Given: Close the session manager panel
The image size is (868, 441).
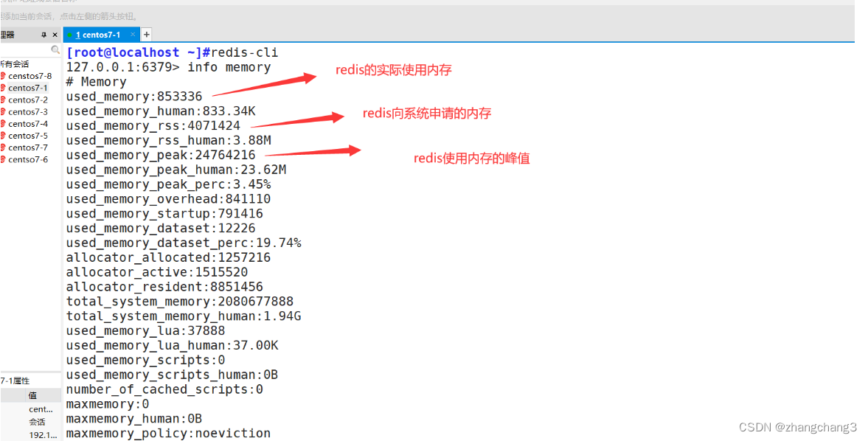Looking at the screenshot, I should point(55,35).
